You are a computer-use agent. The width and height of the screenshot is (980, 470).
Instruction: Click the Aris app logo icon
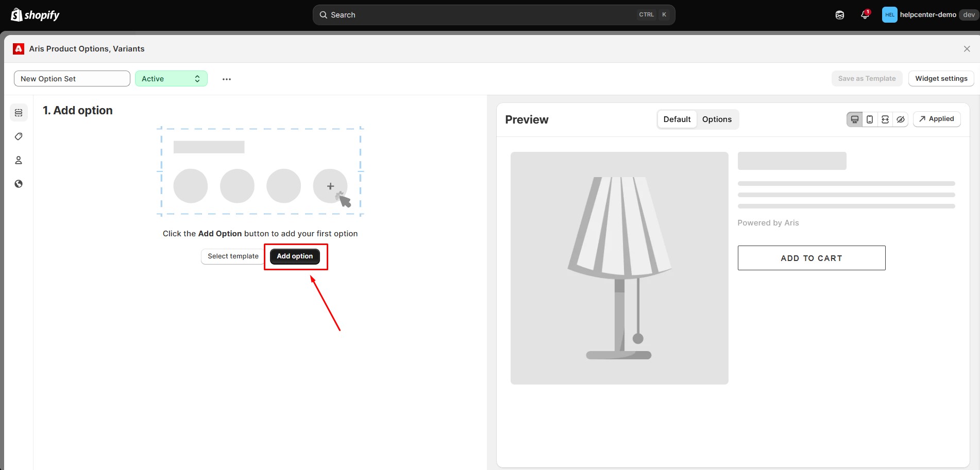19,49
